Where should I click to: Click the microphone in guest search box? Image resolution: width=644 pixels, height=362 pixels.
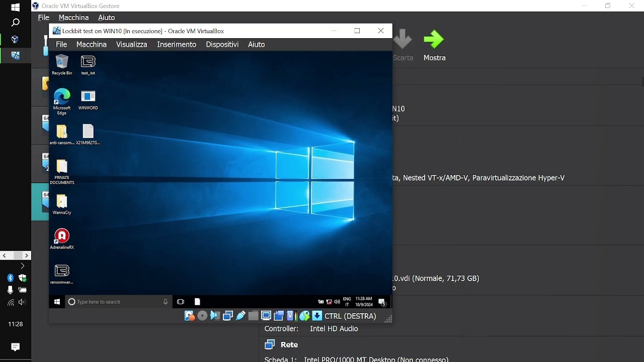tap(166, 302)
